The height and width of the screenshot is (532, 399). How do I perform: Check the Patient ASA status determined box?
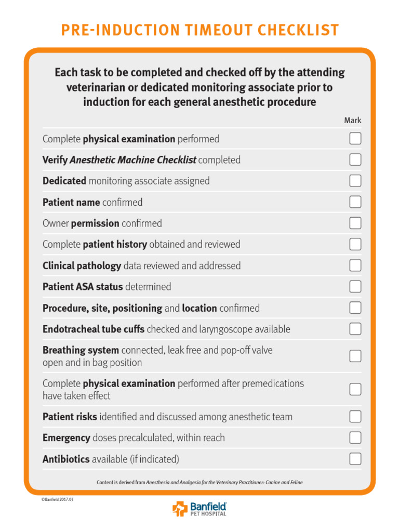click(x=355, y=287)
